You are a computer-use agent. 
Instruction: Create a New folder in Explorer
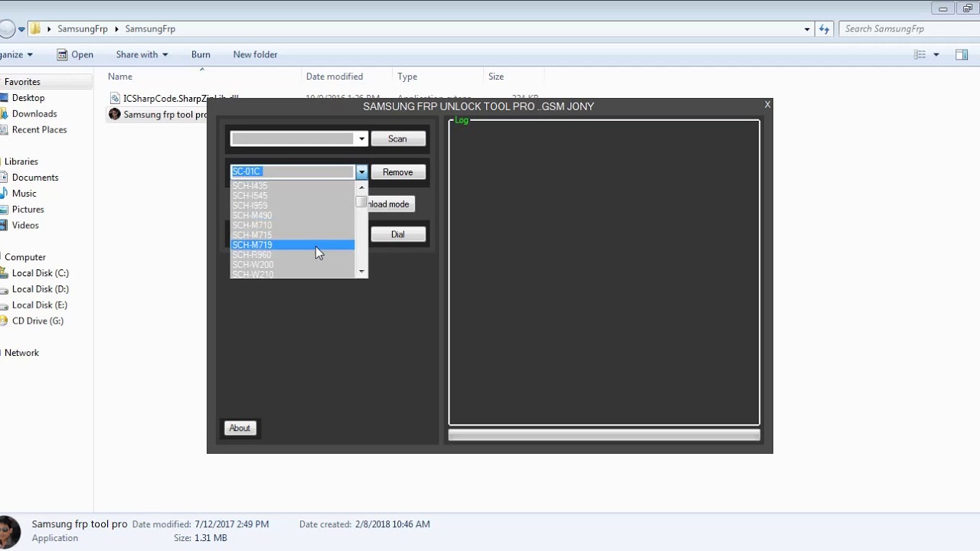255,54
